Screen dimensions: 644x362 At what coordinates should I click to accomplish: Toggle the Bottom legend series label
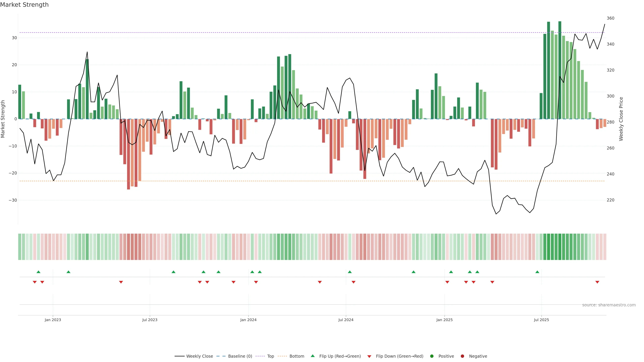coord(297,356)
